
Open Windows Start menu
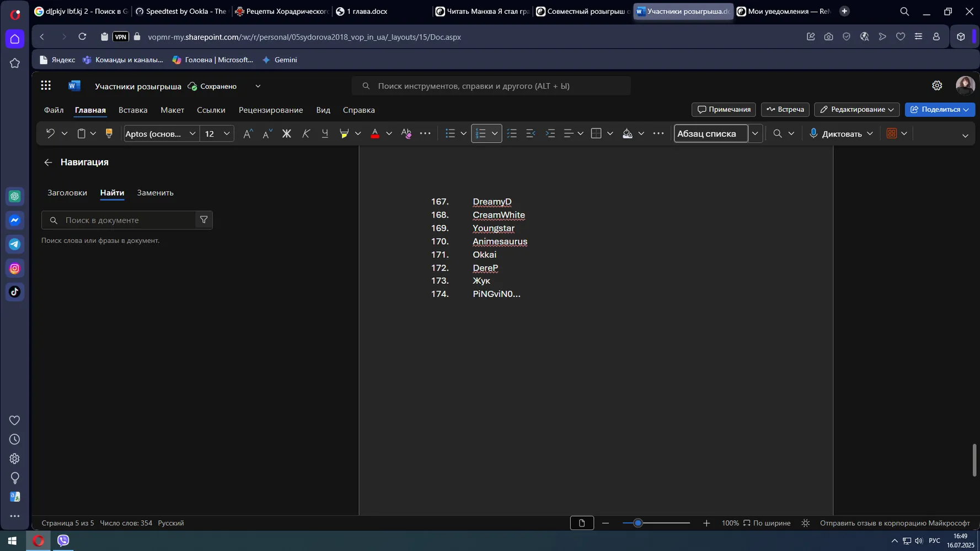[12, 541]
